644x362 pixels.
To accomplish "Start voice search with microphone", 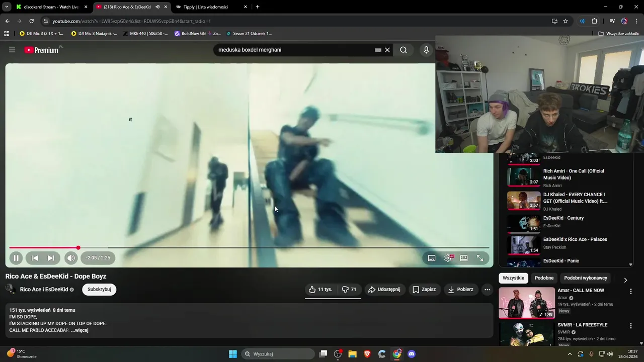I will tap(426, 50).
